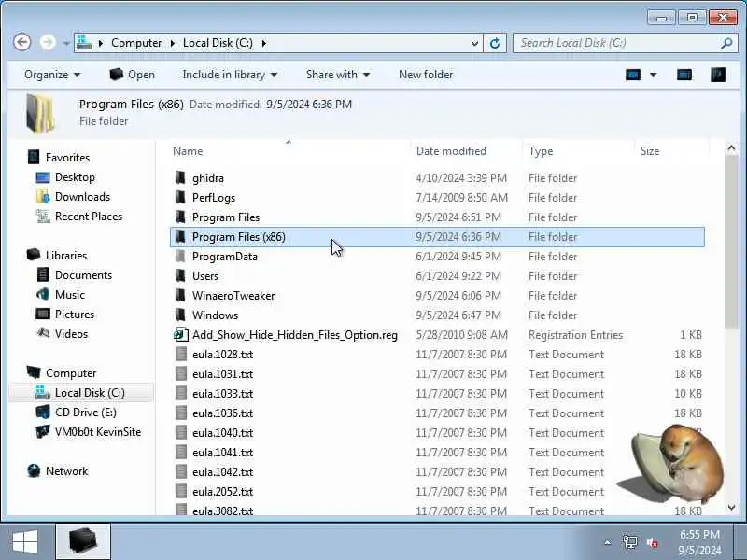Open the Organize menu

pyautogui.click(x=52, y=75)
